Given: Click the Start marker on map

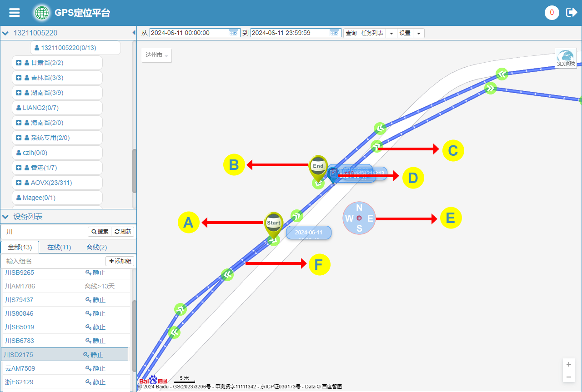Looking at the screenshot, I should [x=274, y=224].
